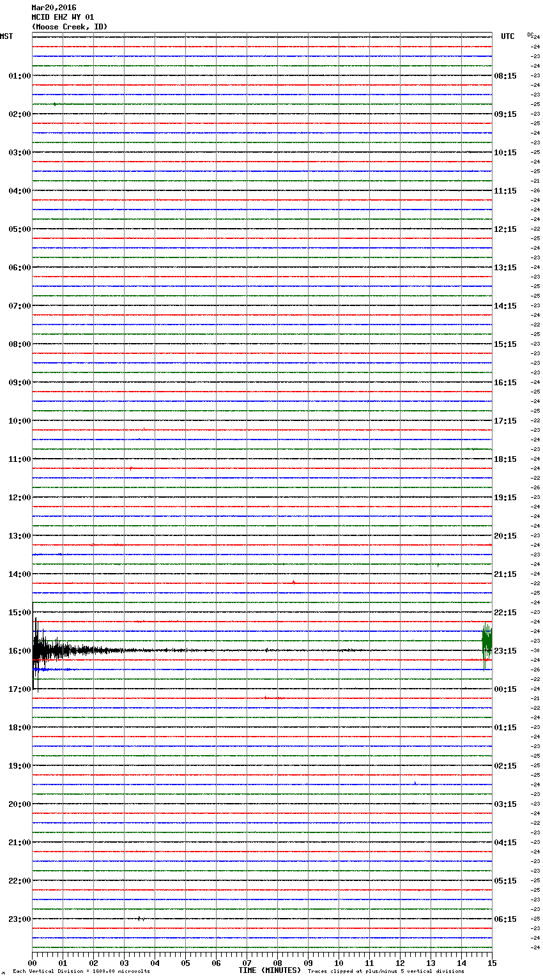Select the 05 minute axis tick label

(x=185, y=963)
